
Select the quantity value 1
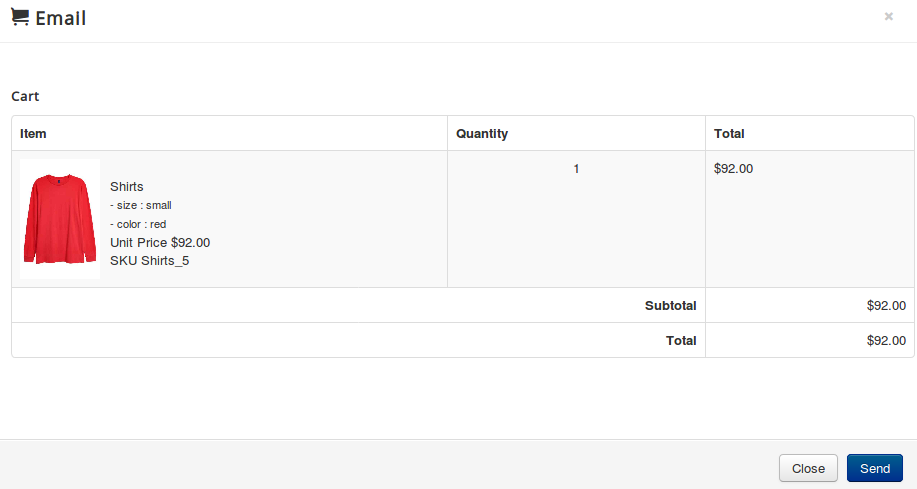(x=576, y=168)
